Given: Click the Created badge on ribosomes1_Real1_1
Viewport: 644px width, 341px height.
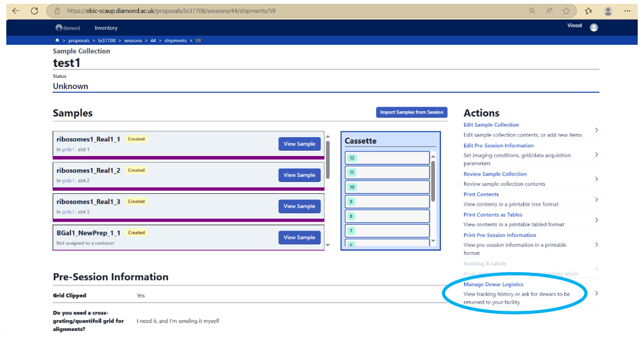Looking at the screenshot, I should coord(136,139).
